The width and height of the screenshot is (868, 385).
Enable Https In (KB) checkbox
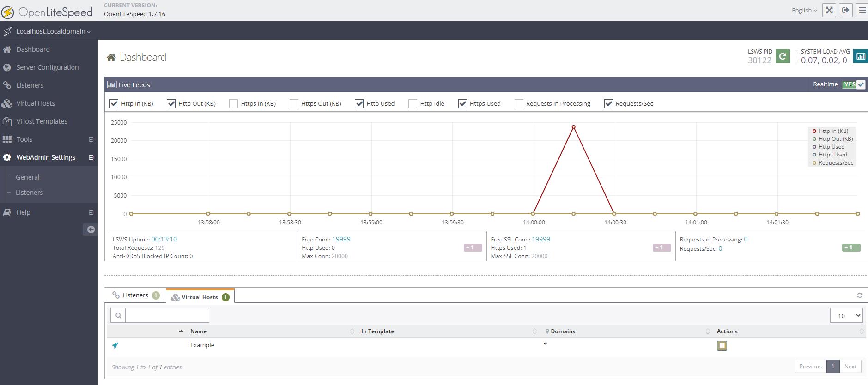pyautogui.click(x=233, y=103)
